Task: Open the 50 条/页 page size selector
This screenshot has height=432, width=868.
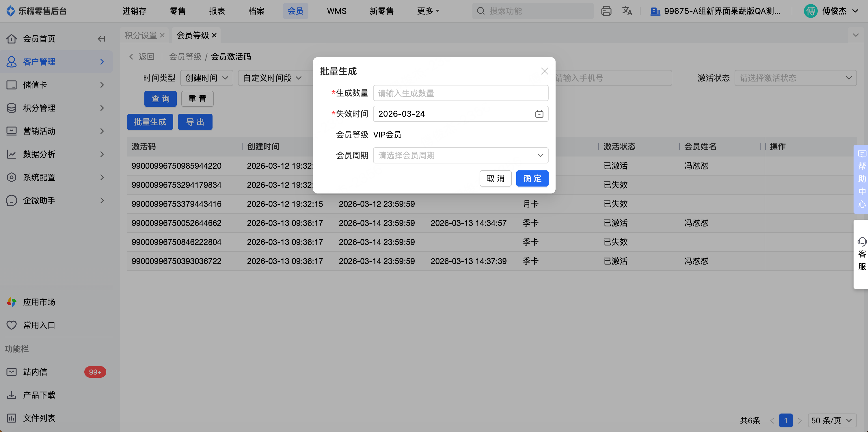Action: click(831, 420)
